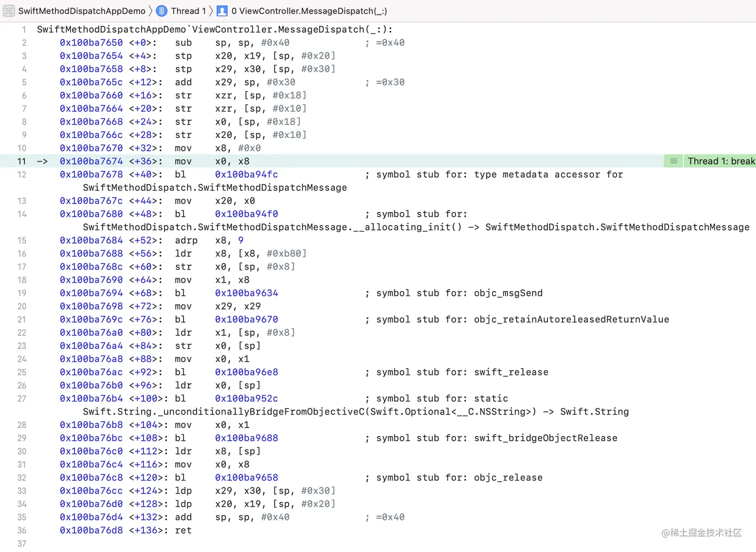Open the ViewController.MessageDispatch(_:) frame menu
This screenshot has width=756, height=552.
[x=309, y=10]
